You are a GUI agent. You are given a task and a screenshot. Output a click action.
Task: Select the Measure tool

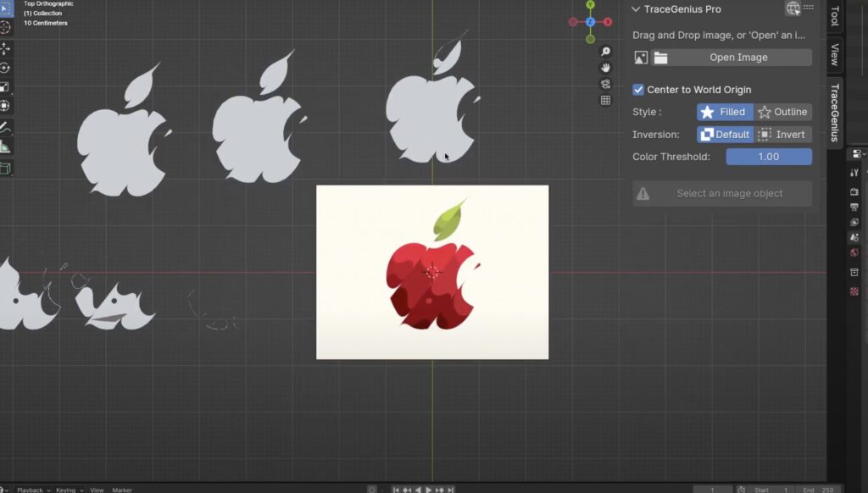6,147
